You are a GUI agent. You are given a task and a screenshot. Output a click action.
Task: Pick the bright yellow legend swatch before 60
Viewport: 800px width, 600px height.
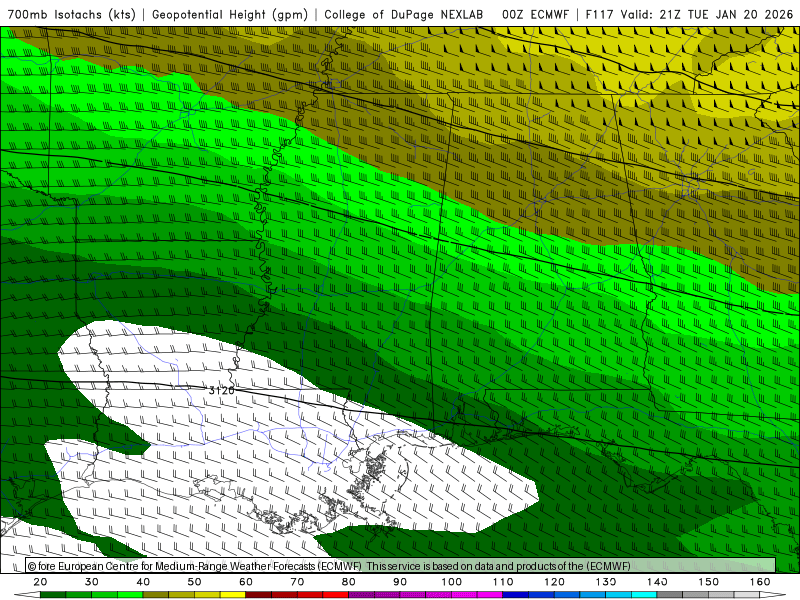point(233,595)
